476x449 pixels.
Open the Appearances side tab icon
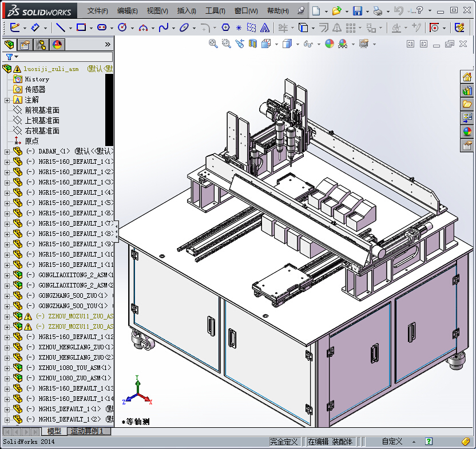click(x=467, y=132)
